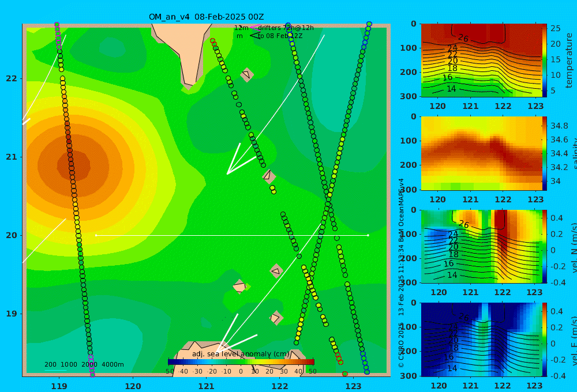Click the small island near 22N 121.5E
Image resolution: width=577 pixels, height=392 pixels.
[x=246, y=75]
